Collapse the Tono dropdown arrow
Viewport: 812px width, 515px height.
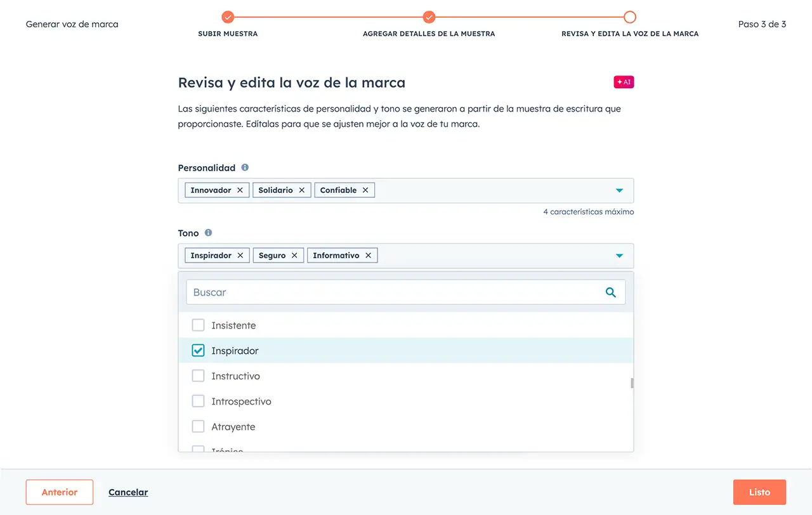(x=620, y=256)
